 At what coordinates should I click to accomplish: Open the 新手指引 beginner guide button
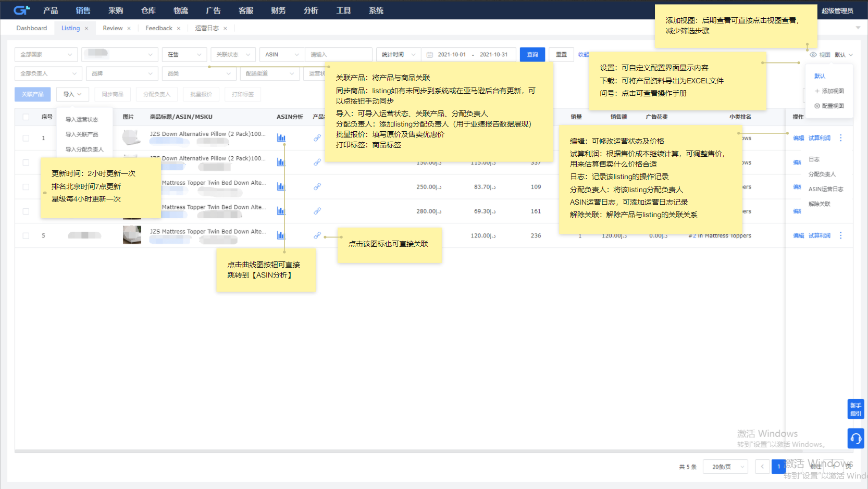click(856, 409)
